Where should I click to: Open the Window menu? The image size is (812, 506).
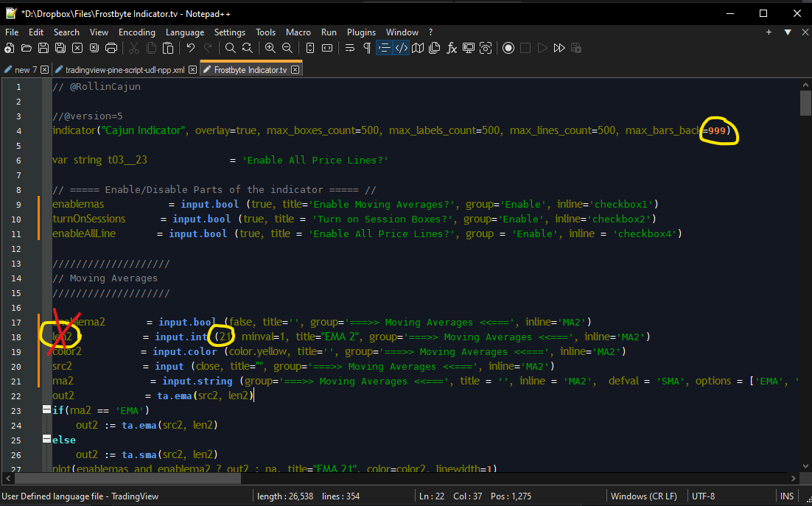pos(402,32)
